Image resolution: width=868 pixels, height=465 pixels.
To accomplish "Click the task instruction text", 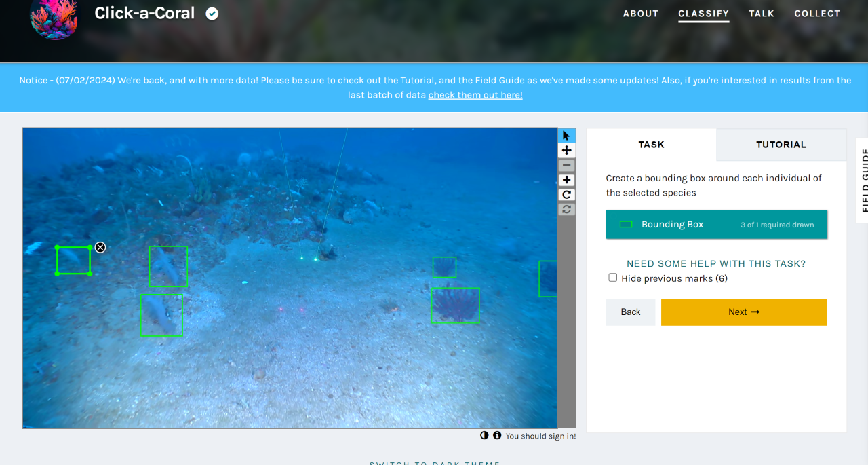I will pyautogui.click(x=714, y=185).
